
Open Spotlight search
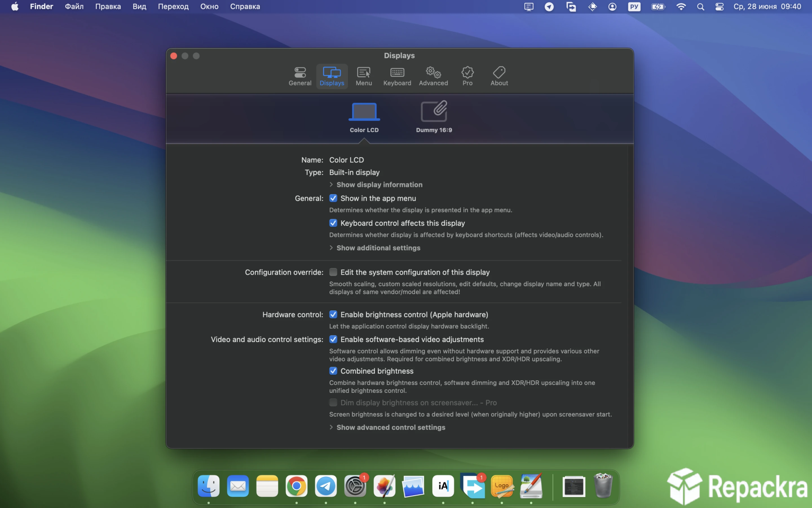(701, 7)
